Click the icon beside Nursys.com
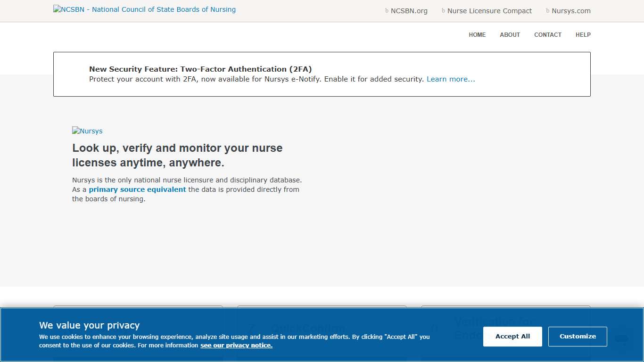This screenshot has width=644, height=362. coord(547,10)
